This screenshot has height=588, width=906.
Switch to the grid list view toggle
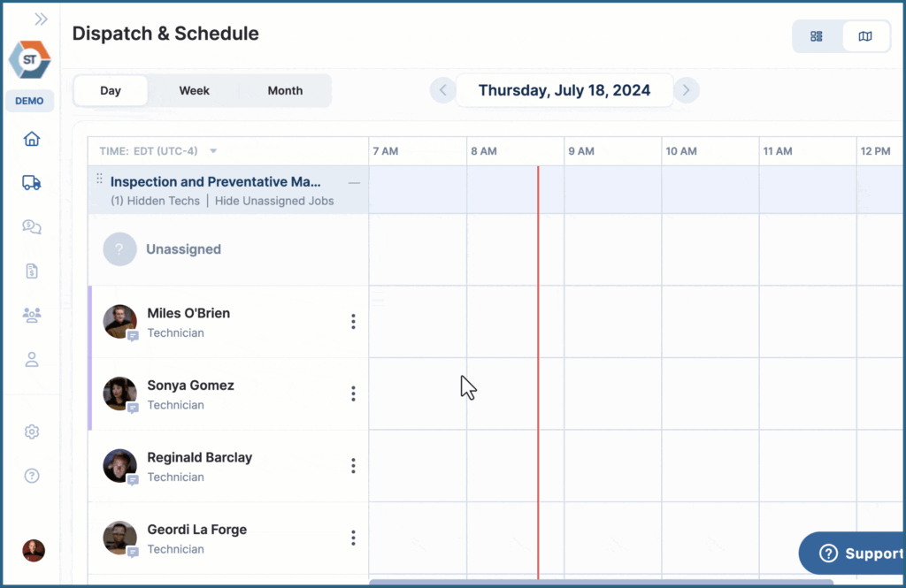coord(817,36)
